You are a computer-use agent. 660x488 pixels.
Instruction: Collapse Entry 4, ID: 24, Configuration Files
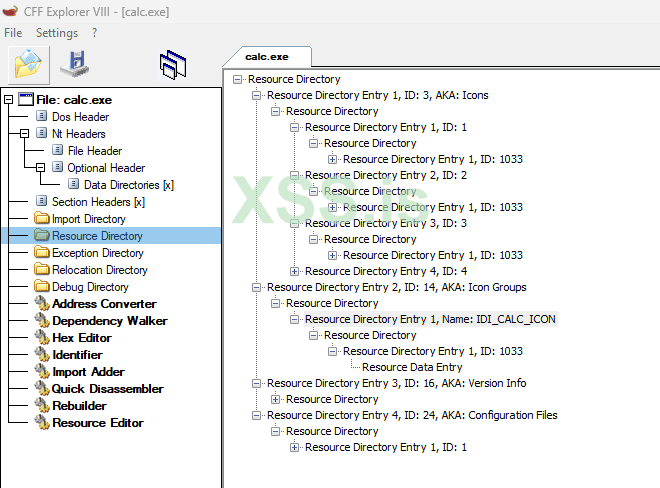(x=256, y=415)
